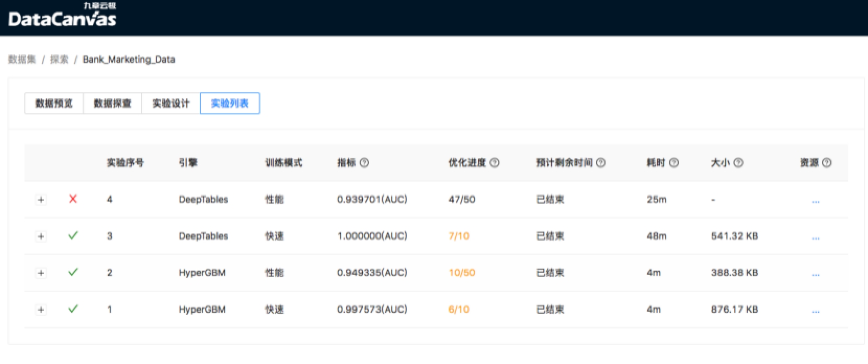Click the 47/50 progress value

tap(462, 199)
